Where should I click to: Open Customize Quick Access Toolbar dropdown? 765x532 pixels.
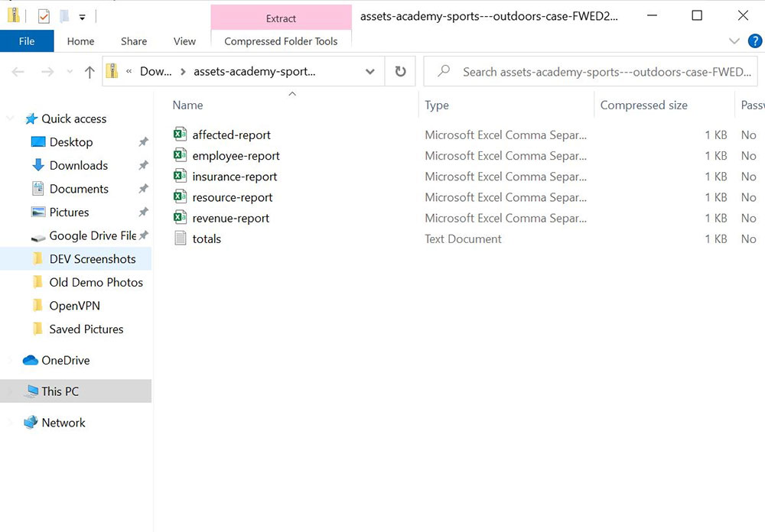coord(82,16)
